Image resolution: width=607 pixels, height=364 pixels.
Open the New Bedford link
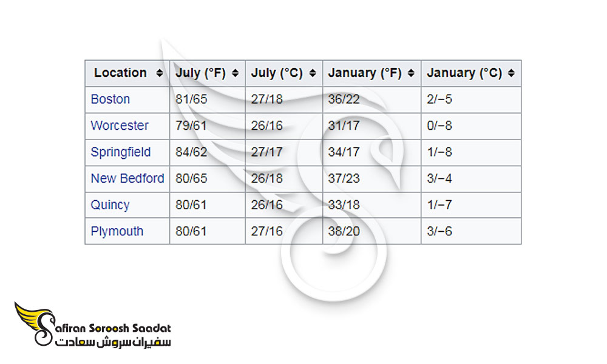127,178
